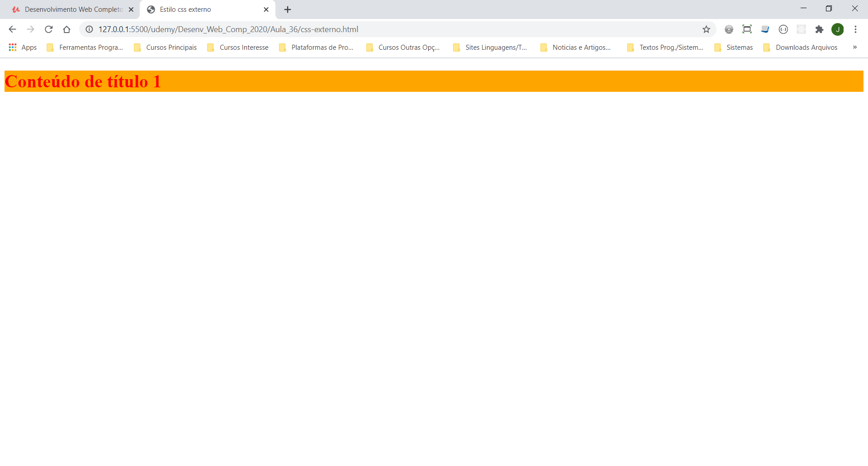
Task: Close the Estilo css externo tab
Action: (x=266, y=10)
